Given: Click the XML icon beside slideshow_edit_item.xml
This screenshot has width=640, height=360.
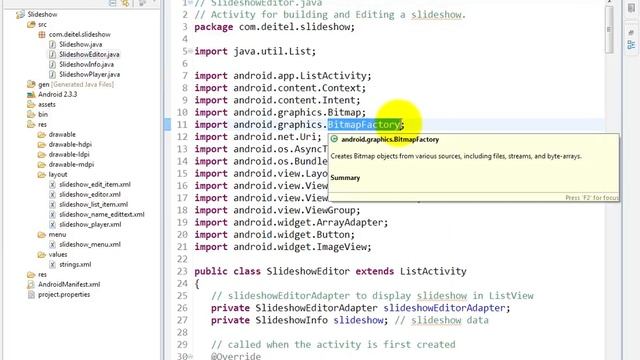Looking at the screenshot, I should 52,184.
